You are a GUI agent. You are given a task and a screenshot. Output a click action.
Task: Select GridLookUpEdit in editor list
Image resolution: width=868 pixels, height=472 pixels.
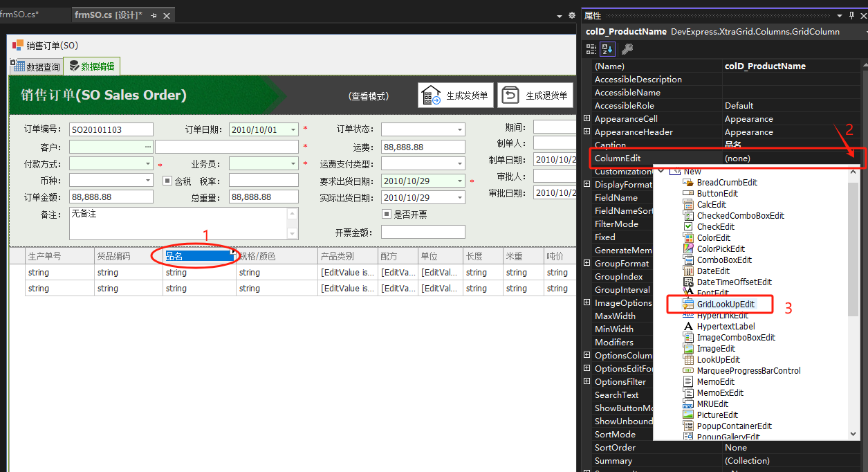pos(726,304)
